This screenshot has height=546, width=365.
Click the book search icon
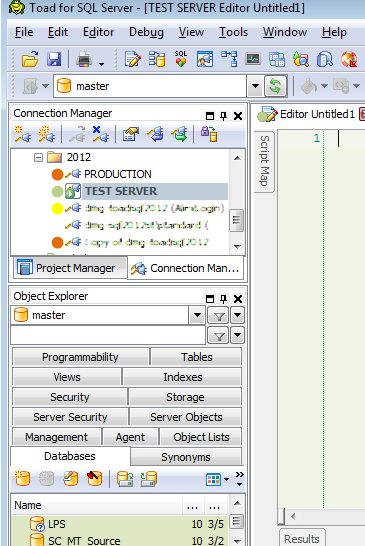pos(325,59)
